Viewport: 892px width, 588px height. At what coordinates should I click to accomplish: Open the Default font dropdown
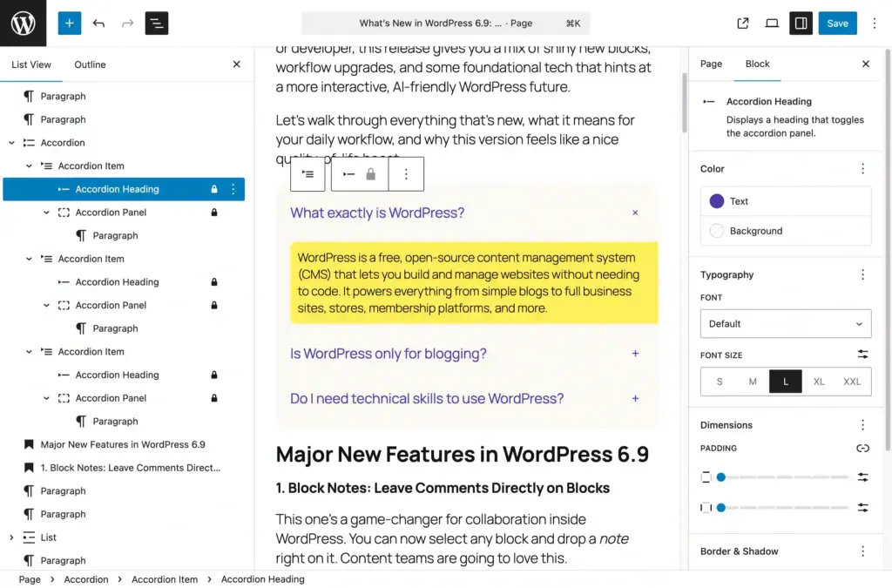pyautogui.click(x=785, y=323)
